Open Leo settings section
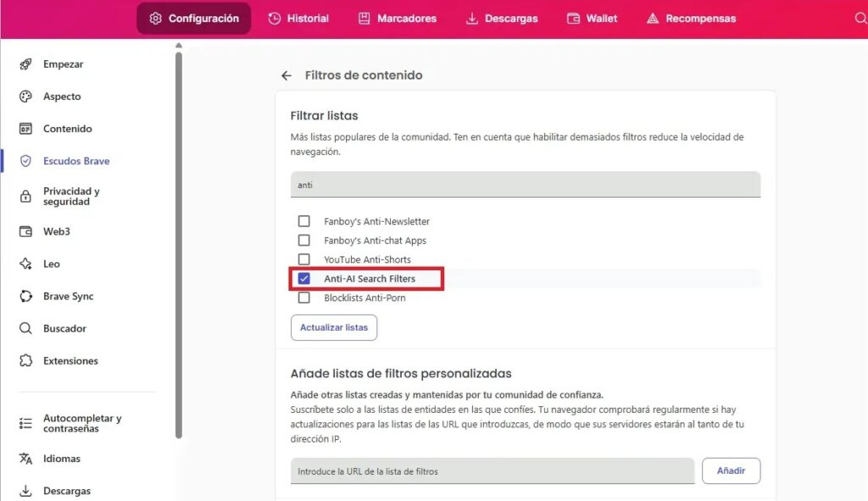The height and width of the screenshot is (501, 868). (52, 264)
